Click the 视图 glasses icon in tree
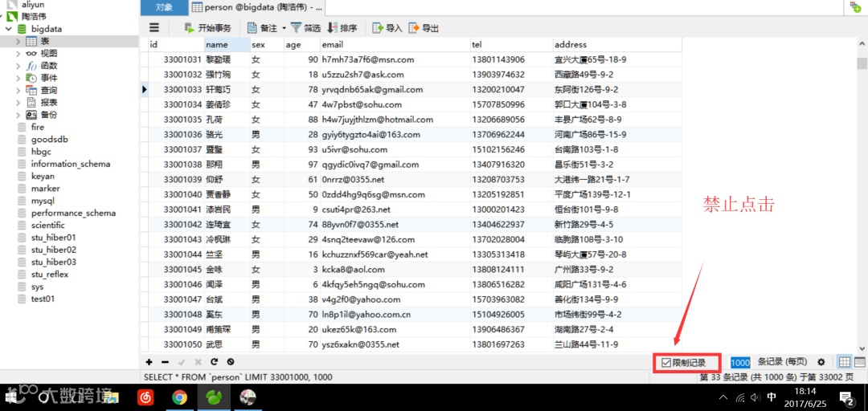The height and width of the screenshot is (411, 868). [x=31, y=54]
